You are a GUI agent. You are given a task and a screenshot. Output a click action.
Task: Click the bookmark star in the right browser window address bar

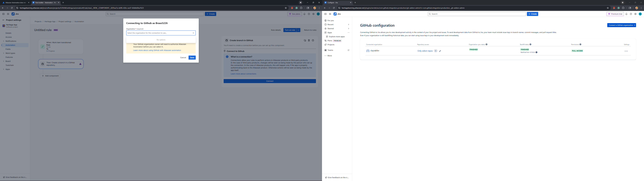click(x=608, y=8)
